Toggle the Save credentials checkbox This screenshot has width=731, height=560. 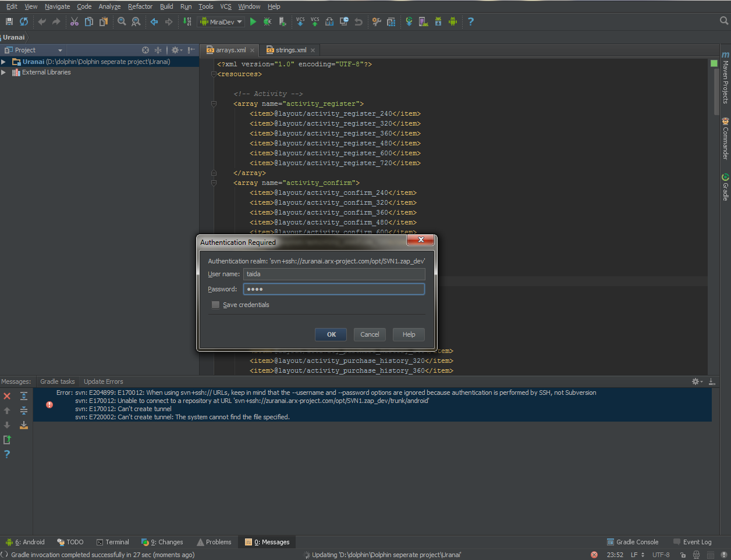(x=215, y=305)
